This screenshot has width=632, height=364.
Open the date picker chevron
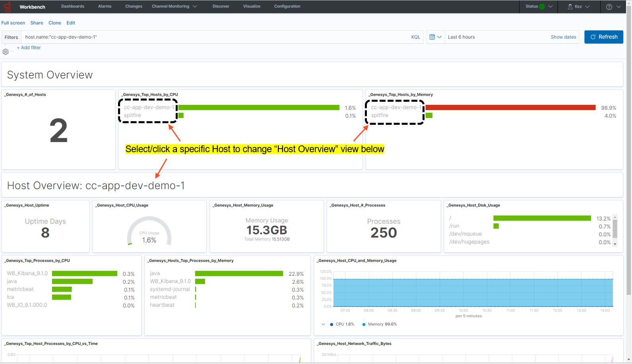[x=439, y=37]
